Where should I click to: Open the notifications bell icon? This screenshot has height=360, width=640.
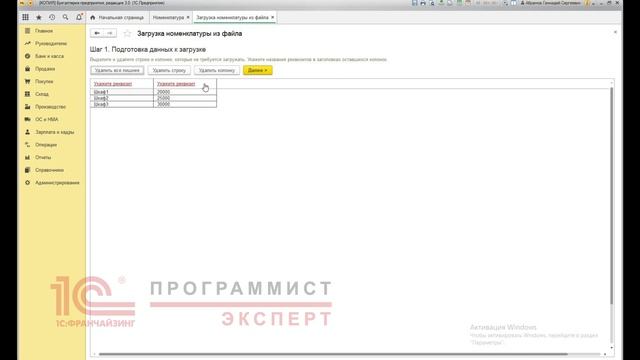(79, 17)
